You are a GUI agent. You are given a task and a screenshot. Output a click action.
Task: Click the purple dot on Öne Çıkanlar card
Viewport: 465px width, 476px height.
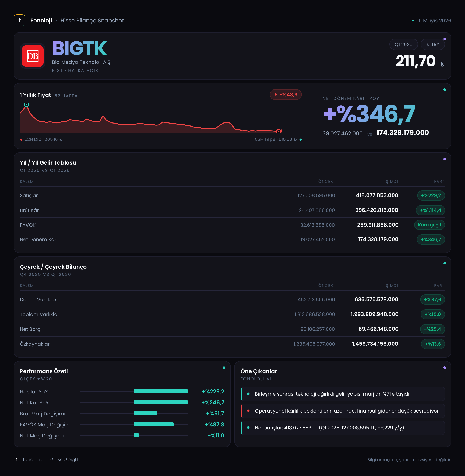coord(444,368)
